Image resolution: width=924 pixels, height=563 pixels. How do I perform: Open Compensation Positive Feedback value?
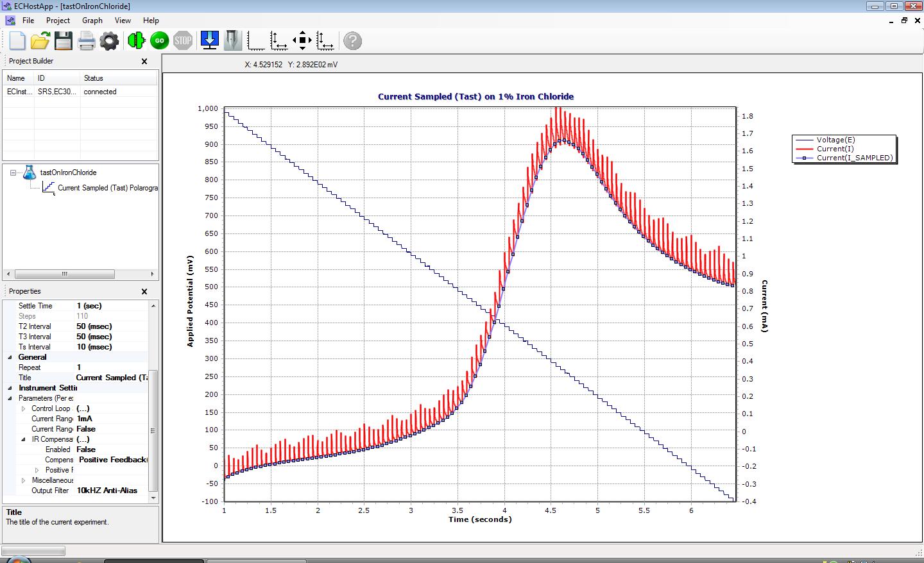[112, 460]
